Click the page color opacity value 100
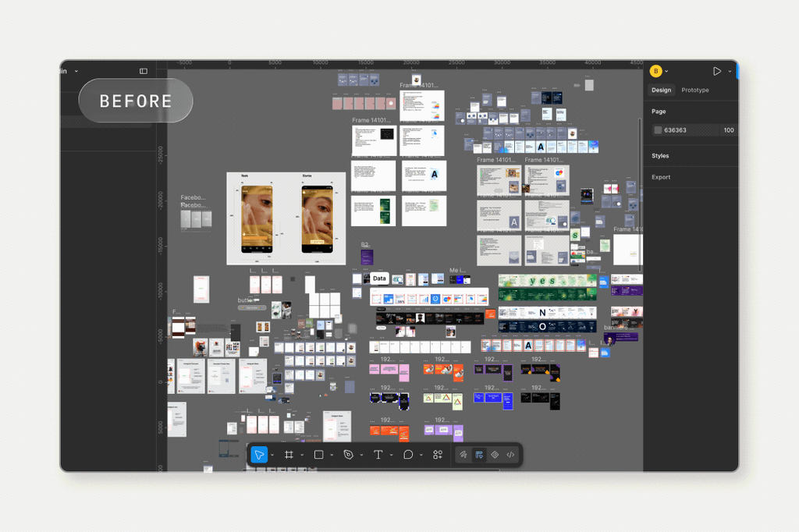The width and height of the screenshot is (799, 532). tap(729, 130)
